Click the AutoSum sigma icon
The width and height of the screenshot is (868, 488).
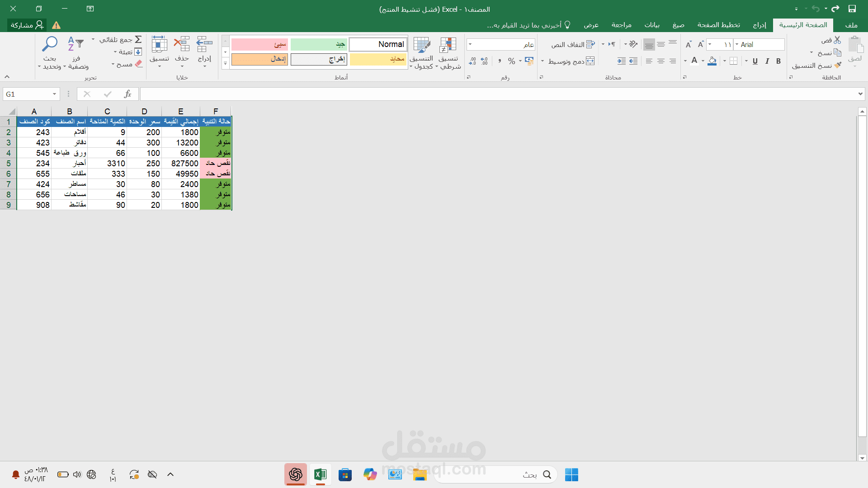tap(138, 40)
